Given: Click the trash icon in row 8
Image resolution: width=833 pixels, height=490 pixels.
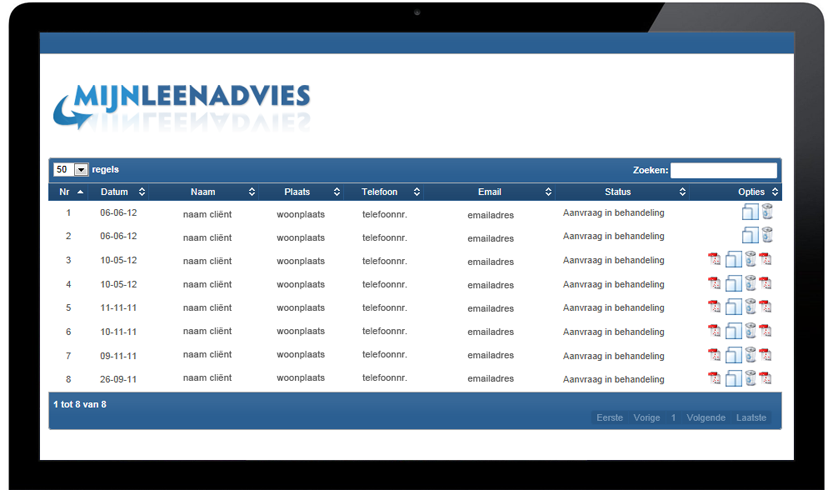Looking at the screenshot, I should [750, 378].
